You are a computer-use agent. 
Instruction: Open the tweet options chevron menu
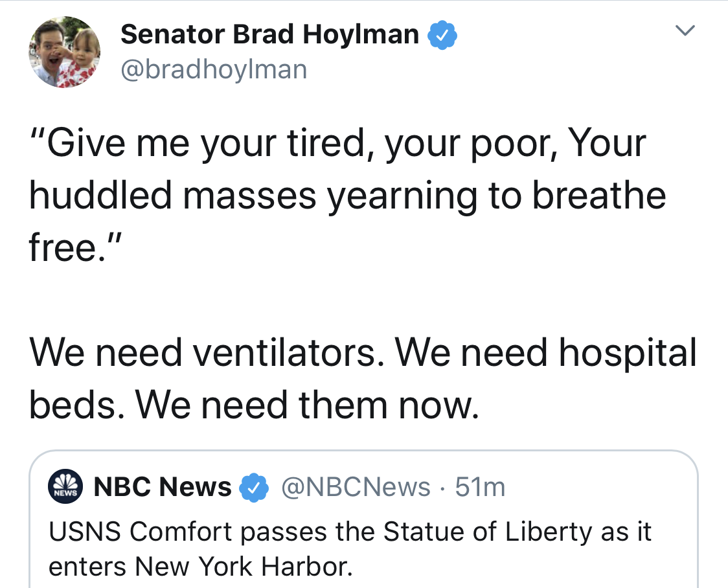(685, 30)
